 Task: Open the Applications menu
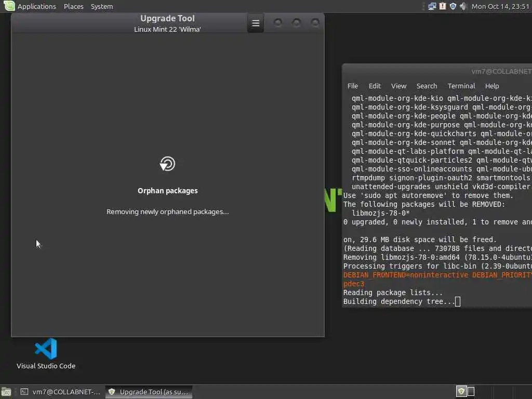(x=37, y=6)
